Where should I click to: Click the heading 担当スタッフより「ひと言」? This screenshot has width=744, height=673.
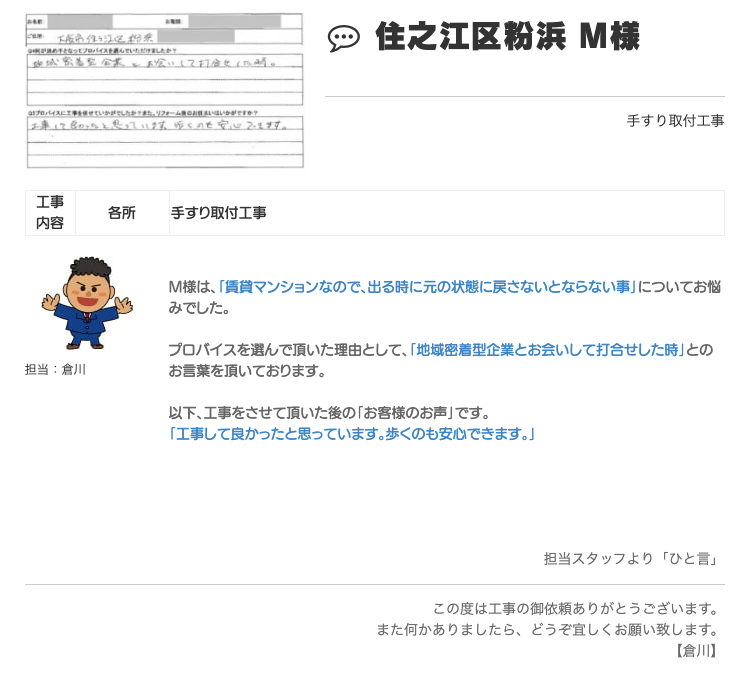point(631,558)
